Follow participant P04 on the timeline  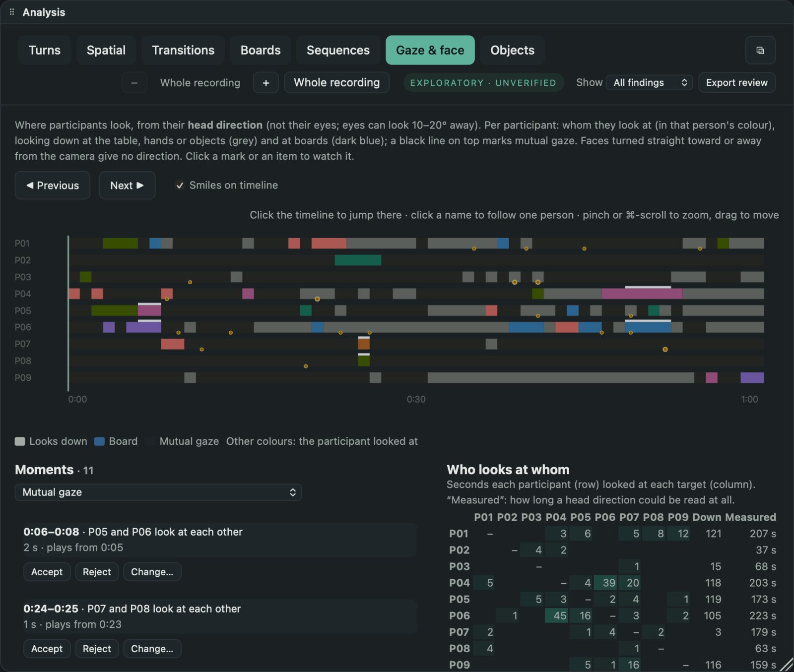coord(23,294)
